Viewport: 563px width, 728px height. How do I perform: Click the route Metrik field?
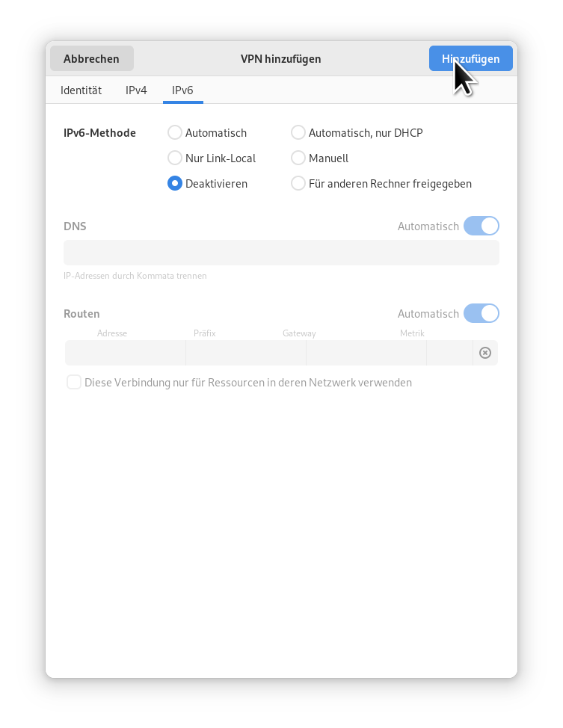click(x=449, y=353)
